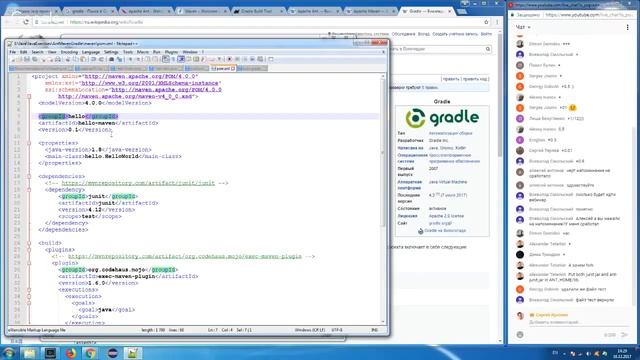Collapse the fold marker beside the dependency tag

pos(29,190)
